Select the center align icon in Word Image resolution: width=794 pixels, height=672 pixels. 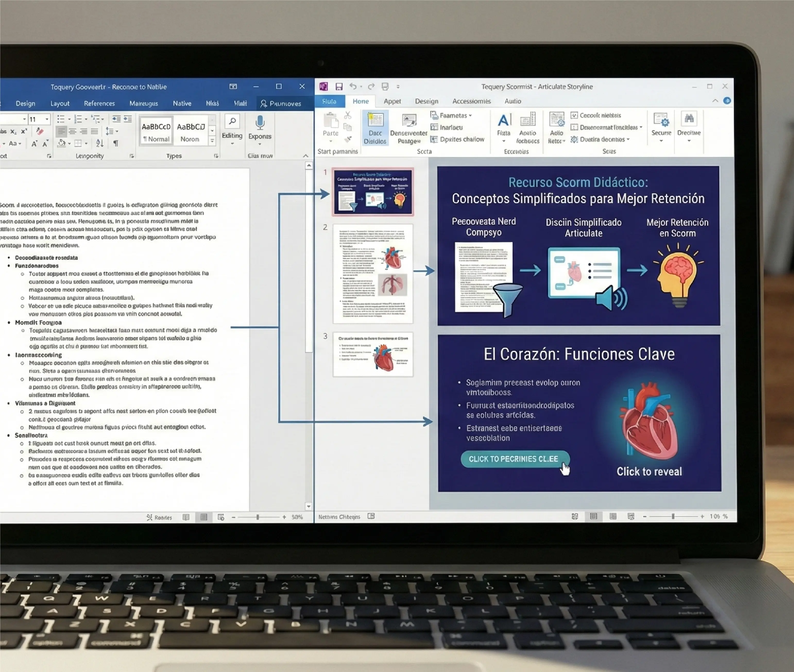pyautogui.click(x=72, y=131)
